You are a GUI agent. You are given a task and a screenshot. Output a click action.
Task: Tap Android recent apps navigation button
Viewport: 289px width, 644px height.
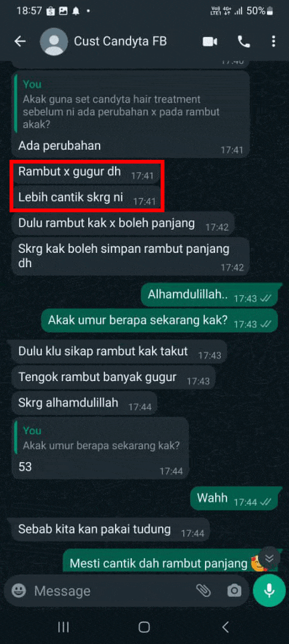pos(63,627)
